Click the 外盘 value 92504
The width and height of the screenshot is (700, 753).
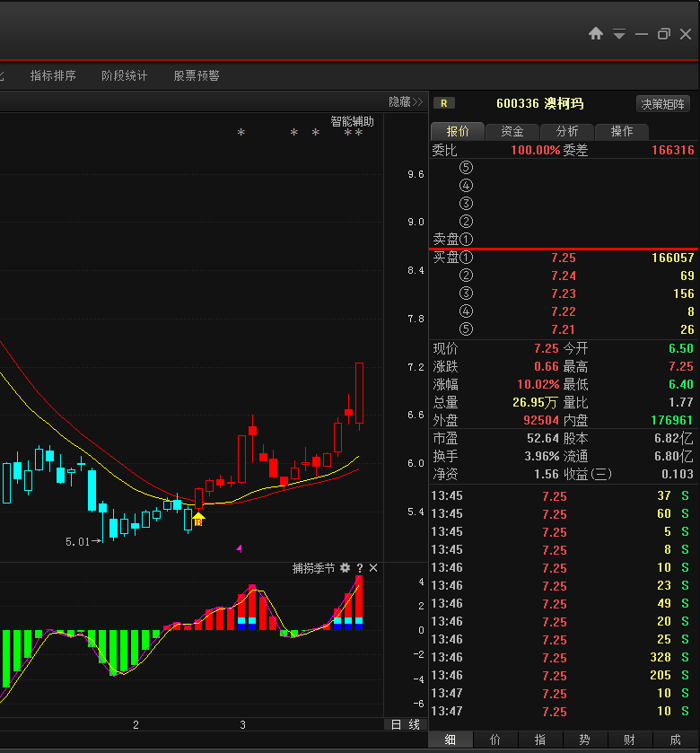pos(541,420)
